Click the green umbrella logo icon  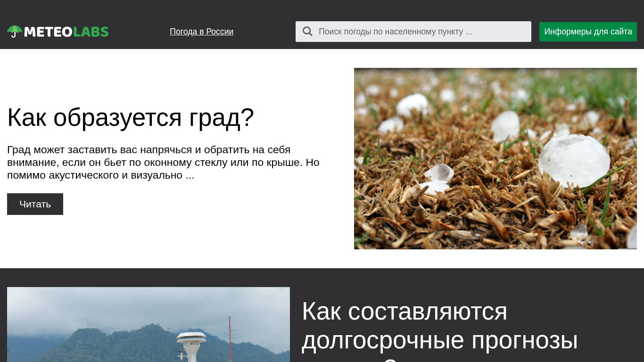[15, 31]
